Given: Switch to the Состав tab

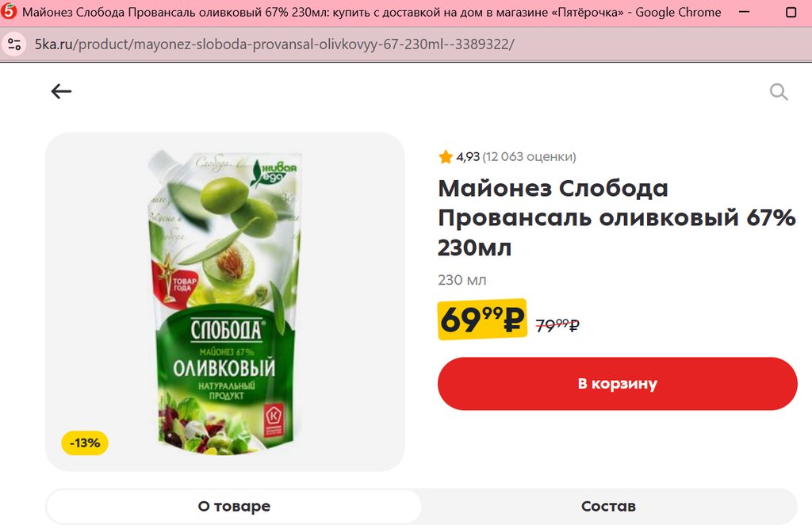Looking at the screenshot, I should point(608,506).
